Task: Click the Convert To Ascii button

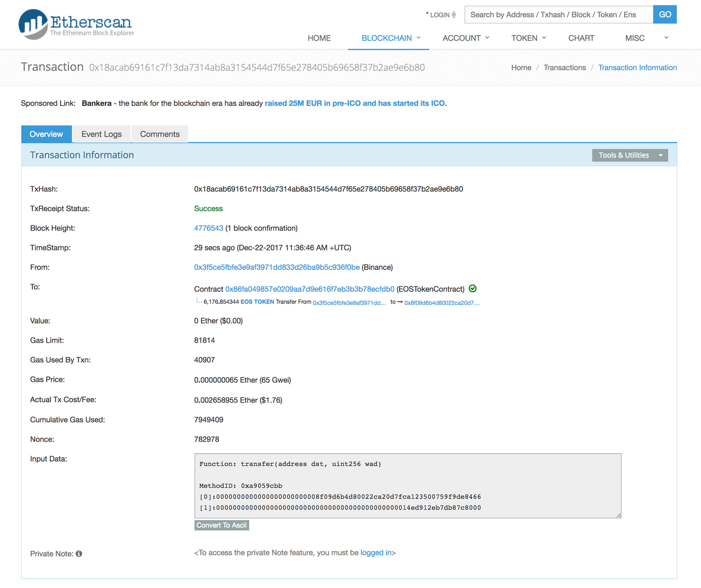Action: 222,525
